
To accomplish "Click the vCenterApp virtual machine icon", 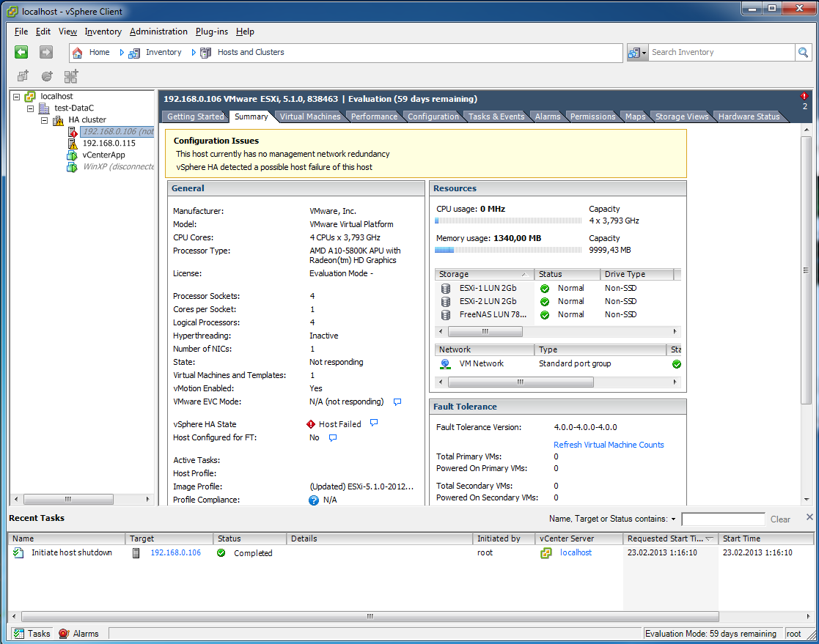I will pos(72,155).
